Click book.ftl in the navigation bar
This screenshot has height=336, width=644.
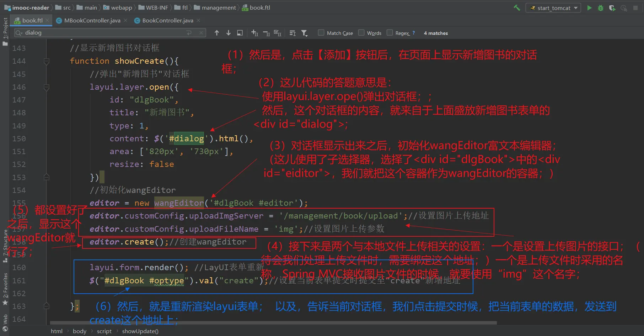pyautogui.click(x=260, y=7)
